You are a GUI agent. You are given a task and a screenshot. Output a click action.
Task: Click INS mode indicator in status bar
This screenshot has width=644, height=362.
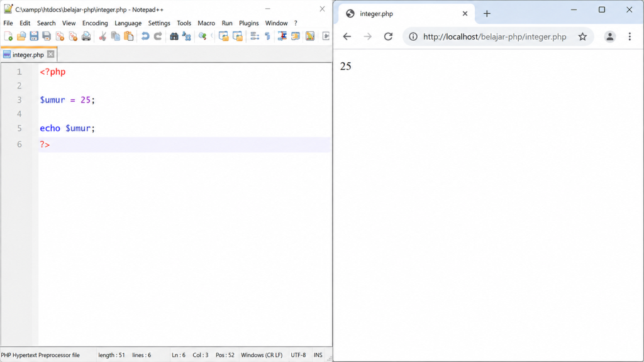pos(318,355)
